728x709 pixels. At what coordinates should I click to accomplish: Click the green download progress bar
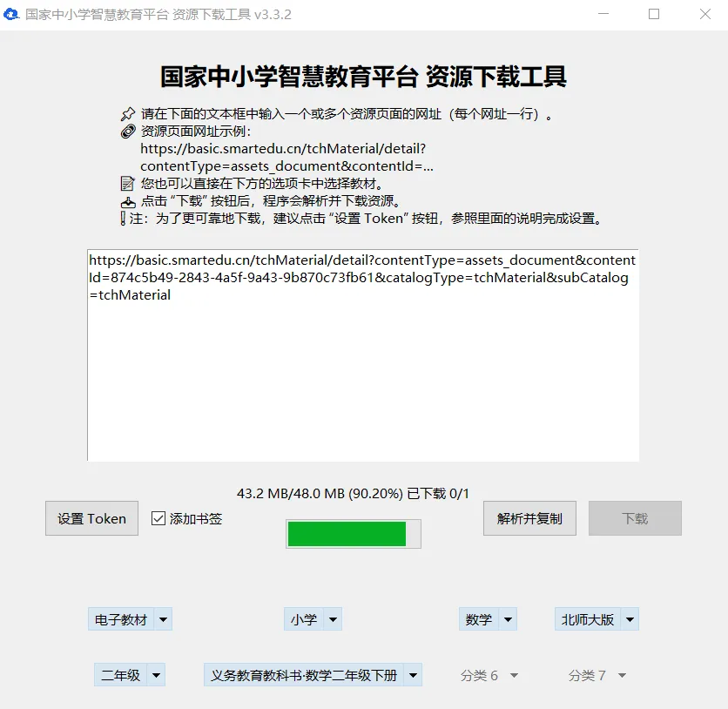coord(354,534)
